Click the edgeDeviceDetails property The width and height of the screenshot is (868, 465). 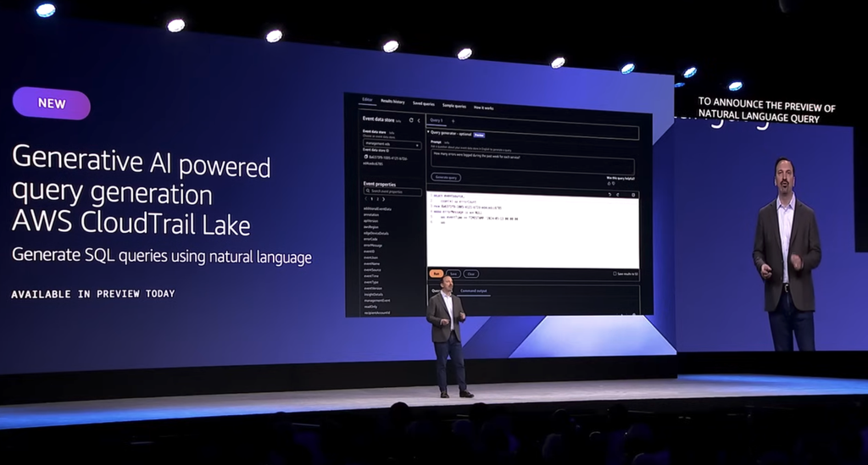376,233
